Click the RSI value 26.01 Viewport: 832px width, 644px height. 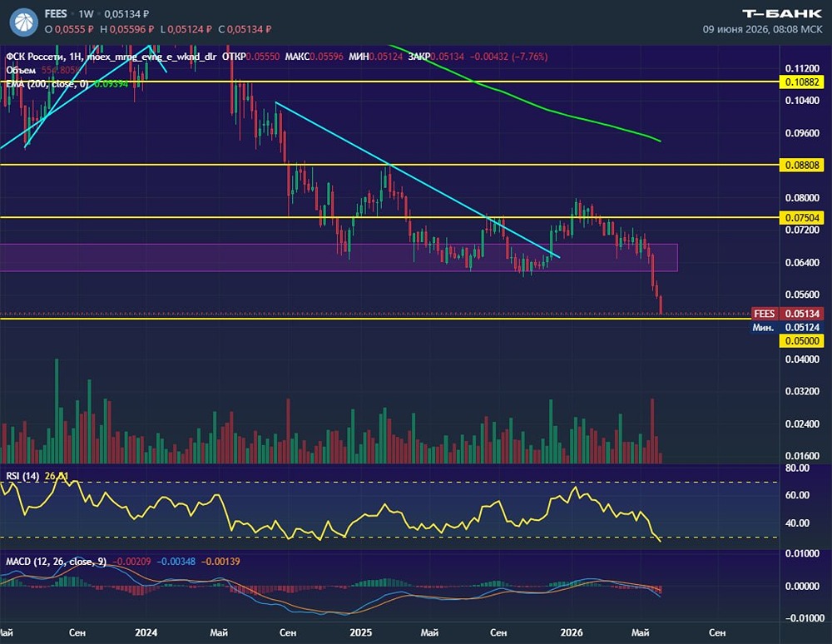pos(57,476)
